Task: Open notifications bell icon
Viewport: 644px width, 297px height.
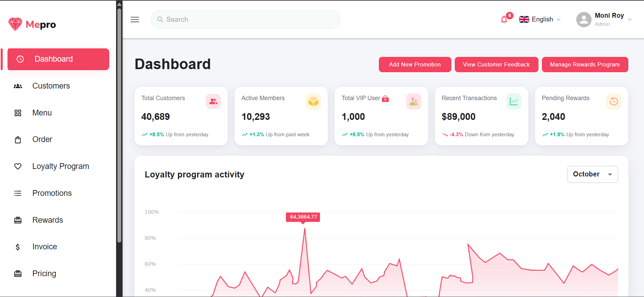Action: (504, 19)
